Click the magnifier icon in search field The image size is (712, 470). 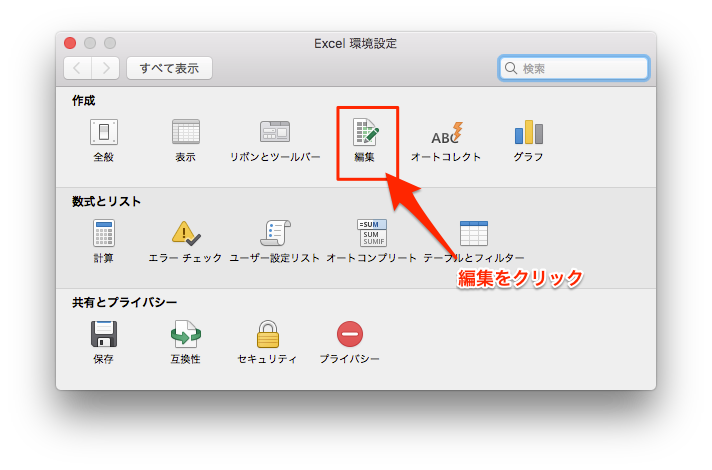[x=511, y=69]
